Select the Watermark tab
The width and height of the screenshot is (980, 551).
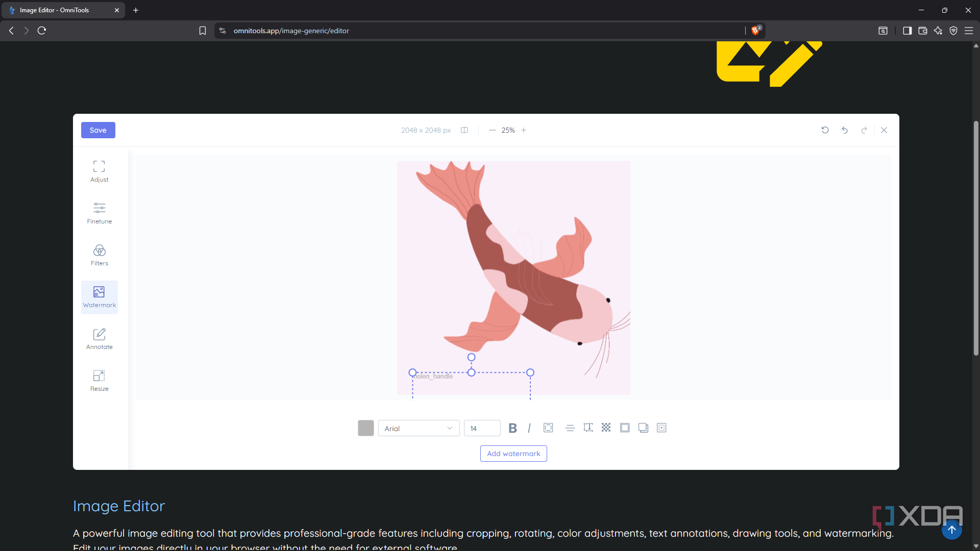(x=99, y=297)
